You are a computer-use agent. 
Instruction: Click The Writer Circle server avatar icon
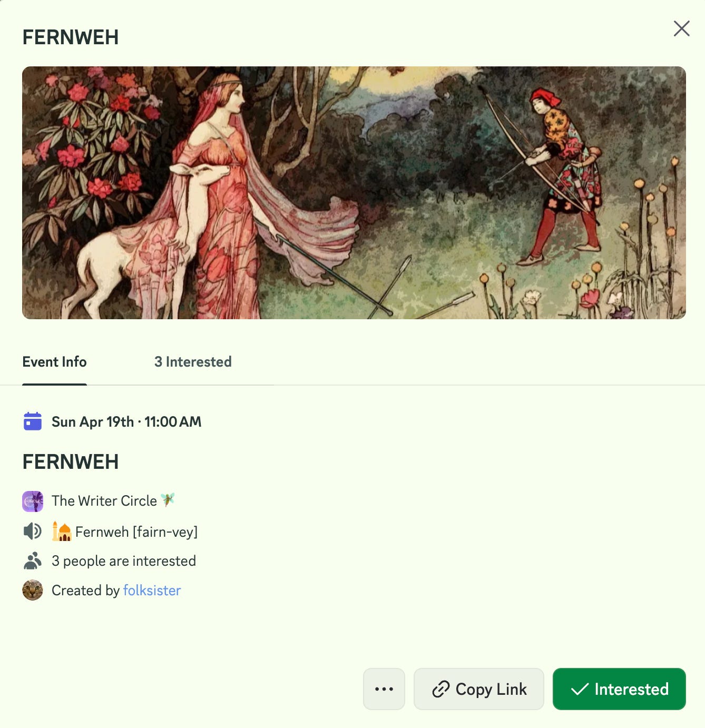click(33, 501)
